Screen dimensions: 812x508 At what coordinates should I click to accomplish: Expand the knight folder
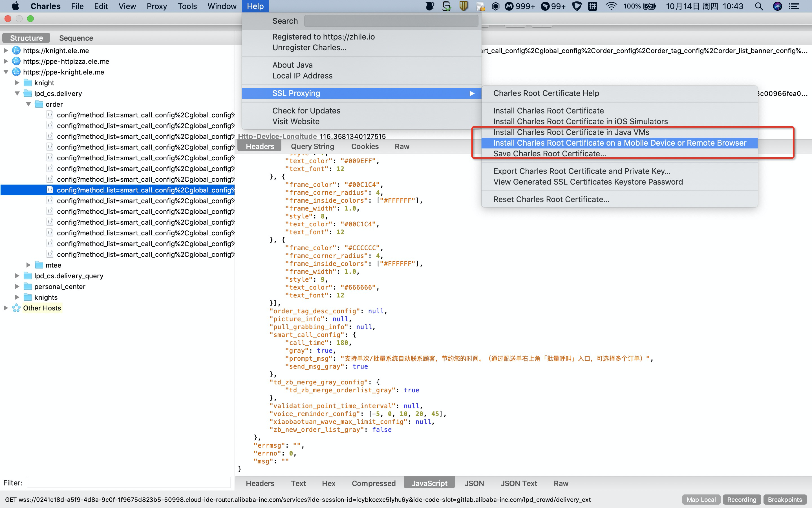[17, 83]
